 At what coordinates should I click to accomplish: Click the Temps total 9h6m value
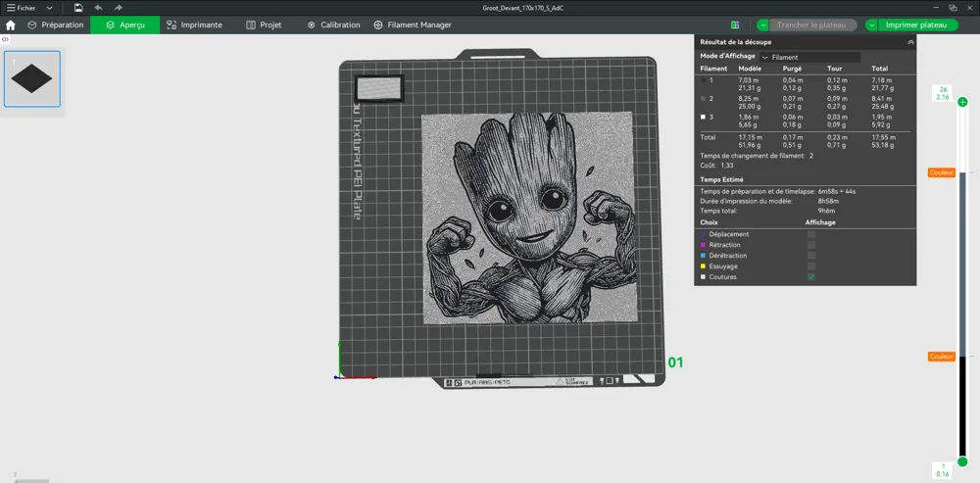(827, 212)
